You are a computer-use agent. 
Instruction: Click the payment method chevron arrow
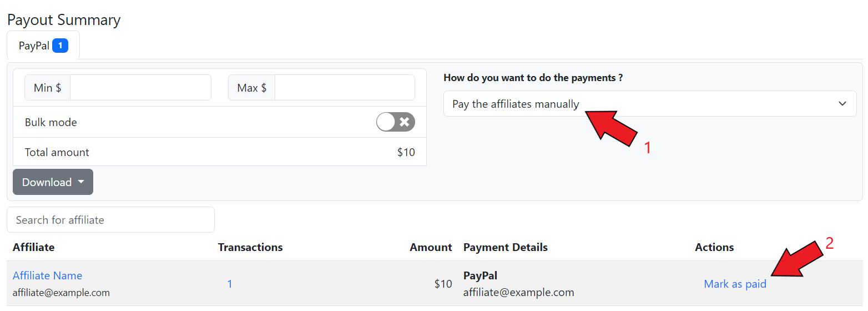coord(842,104)
